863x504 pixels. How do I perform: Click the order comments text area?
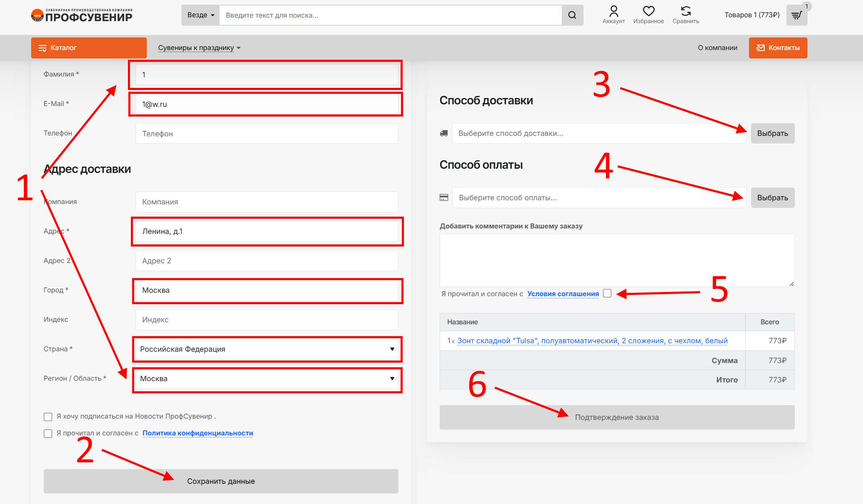pos(616,260)
